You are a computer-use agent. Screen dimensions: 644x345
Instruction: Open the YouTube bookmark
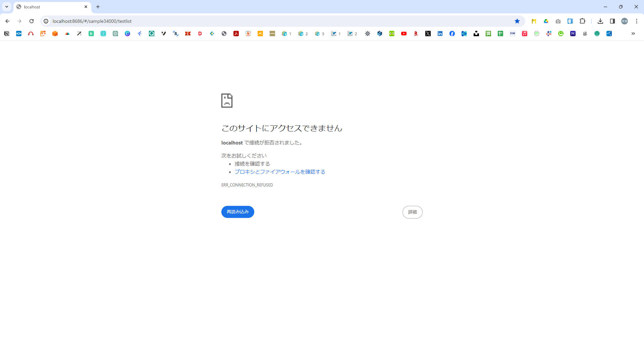(x=404, y=34)
